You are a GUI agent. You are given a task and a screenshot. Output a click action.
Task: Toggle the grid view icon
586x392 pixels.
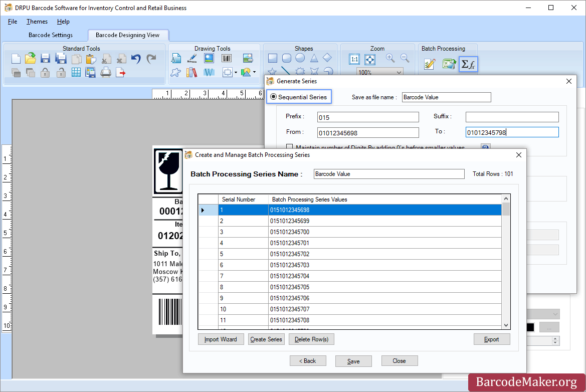point(76,73)
